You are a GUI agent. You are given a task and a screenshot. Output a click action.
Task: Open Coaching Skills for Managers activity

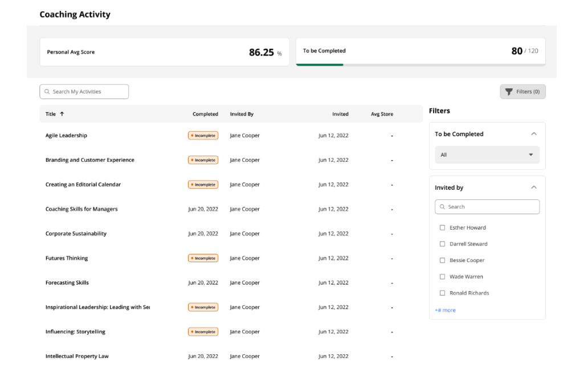click(81, 209)
